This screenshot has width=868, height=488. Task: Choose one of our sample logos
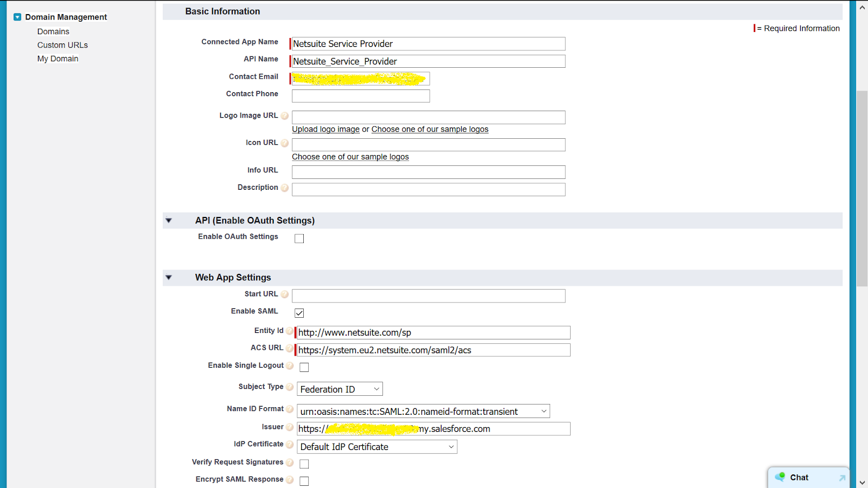350,157
